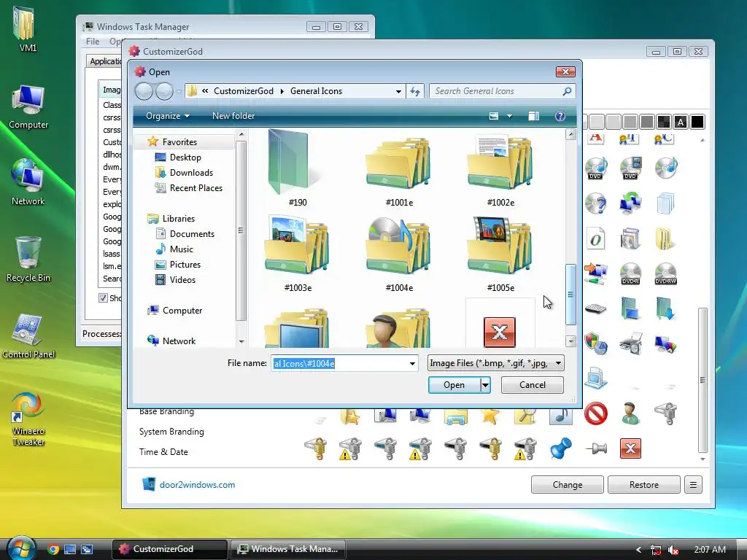Click the Open button in file dialog
Screen dimensions: 747x560
(x=454, y=385)
